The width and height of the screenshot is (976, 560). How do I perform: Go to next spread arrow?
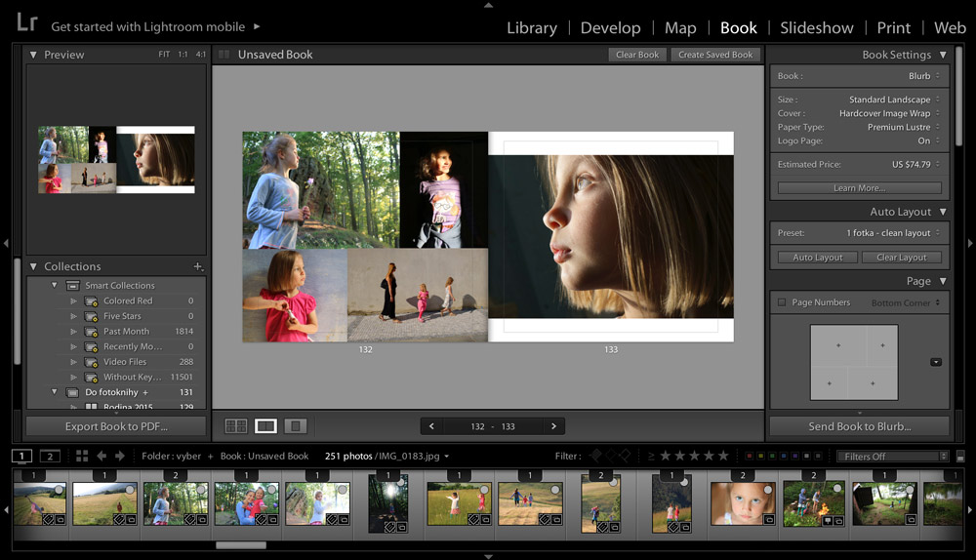[x=553, y=426]
